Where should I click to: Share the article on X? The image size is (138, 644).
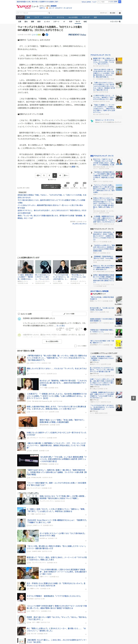point(43,35)
